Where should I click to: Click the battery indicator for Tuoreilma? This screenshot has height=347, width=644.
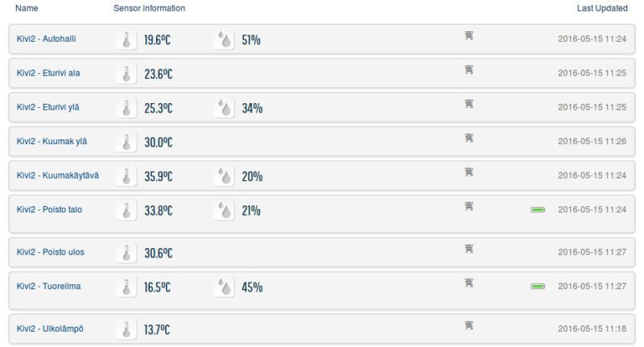[x=538, y=286]
